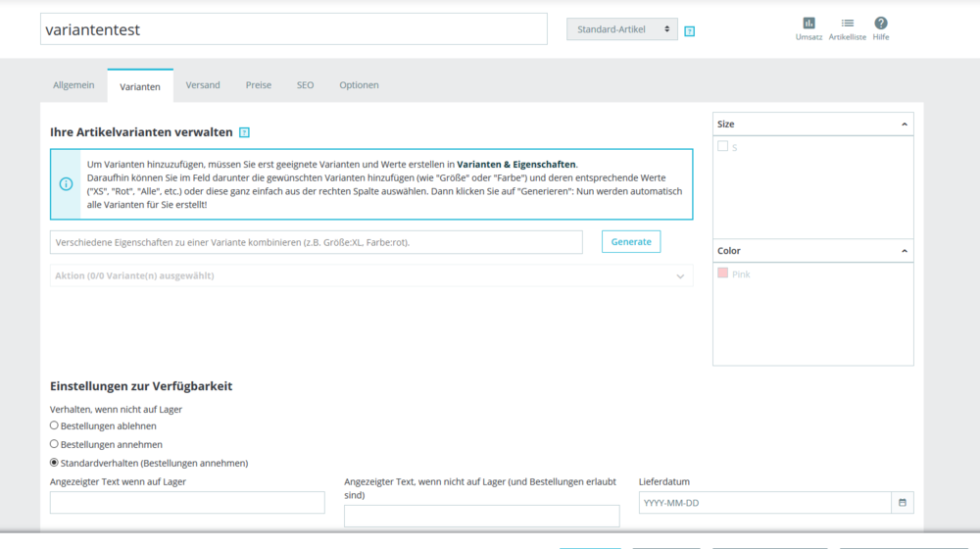The height and width of the screenshot is (549, 980).
Task: Open the Lieferdatum calendar picker icon
Action: 902,503
